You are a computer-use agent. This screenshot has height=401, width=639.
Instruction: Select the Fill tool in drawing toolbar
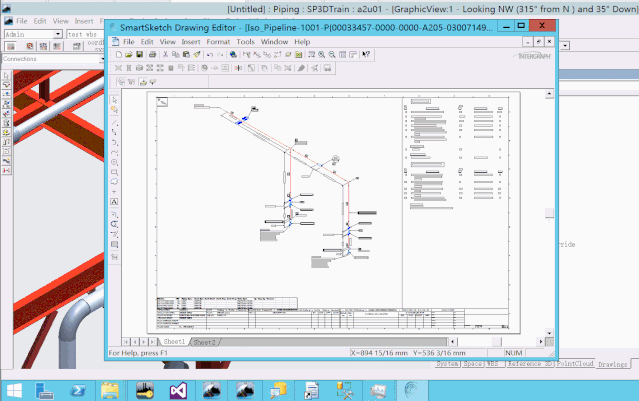(115, 245)
